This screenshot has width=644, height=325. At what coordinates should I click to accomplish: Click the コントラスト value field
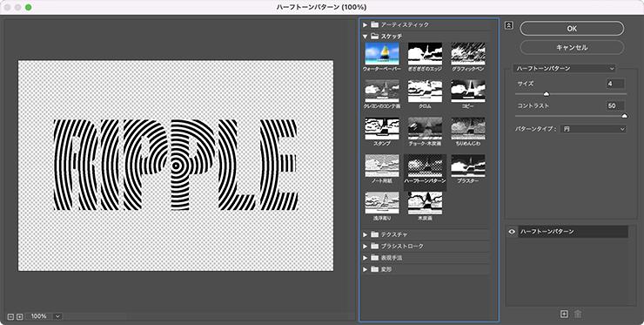click(x=615, y=105)
